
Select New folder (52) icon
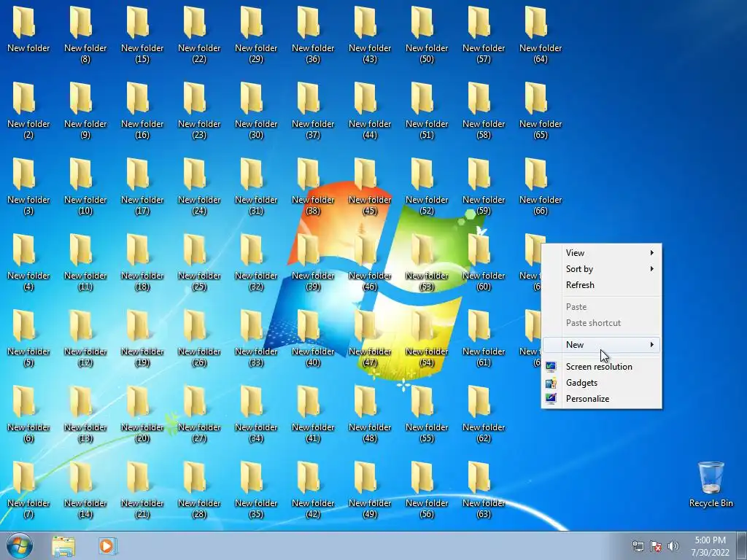(x=422, y=174)
